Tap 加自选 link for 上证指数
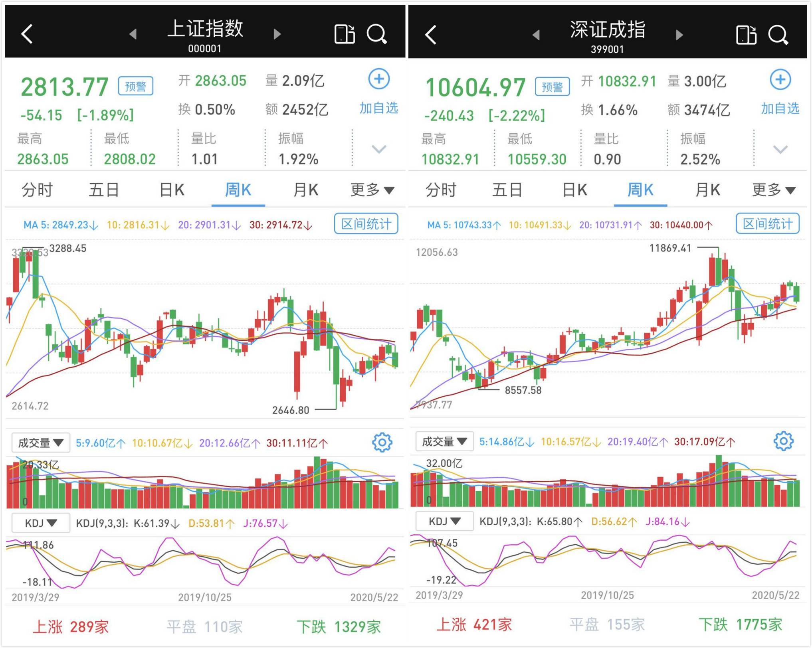The image size is (812, 648). pyautogui.click(x=378, y=108)
